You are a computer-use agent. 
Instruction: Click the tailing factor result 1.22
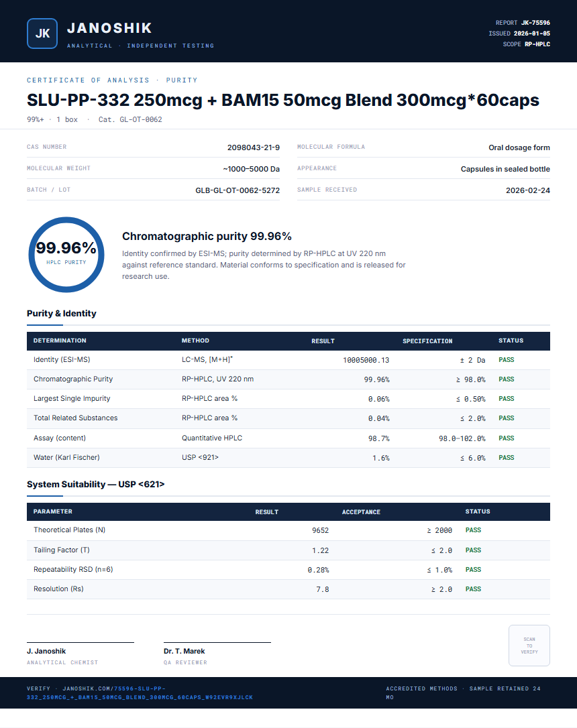320,550
